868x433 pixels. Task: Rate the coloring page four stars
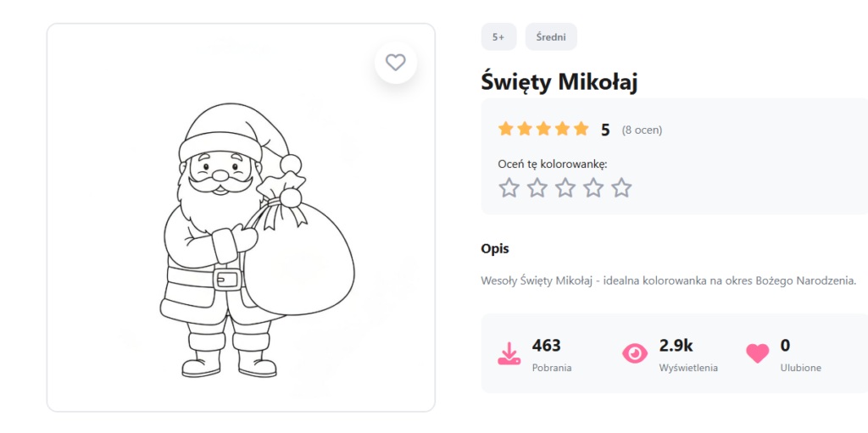pos(593,187)
